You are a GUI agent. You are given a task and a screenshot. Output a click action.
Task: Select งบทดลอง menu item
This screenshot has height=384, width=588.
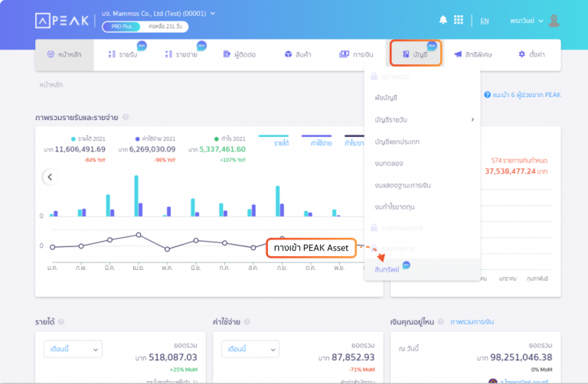pyautogui.click(x=423, y=164)
